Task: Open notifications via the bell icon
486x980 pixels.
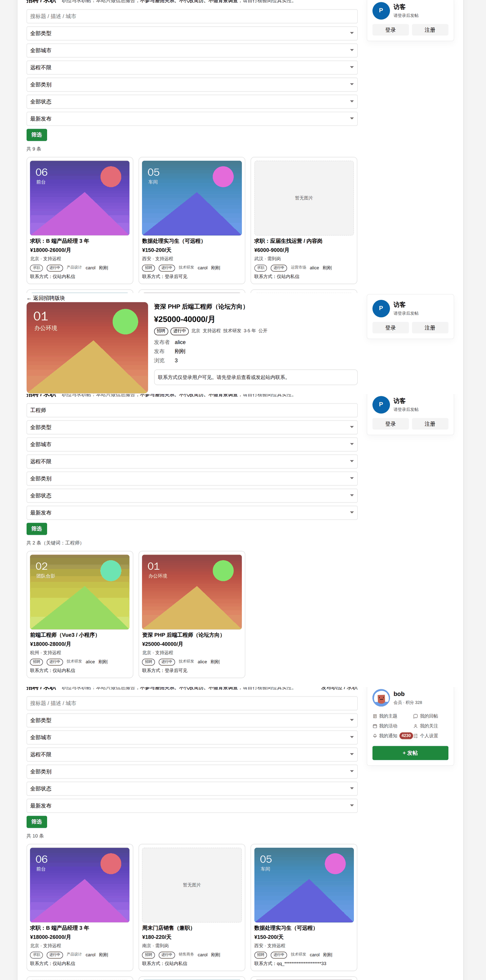Action: point(375,736)
